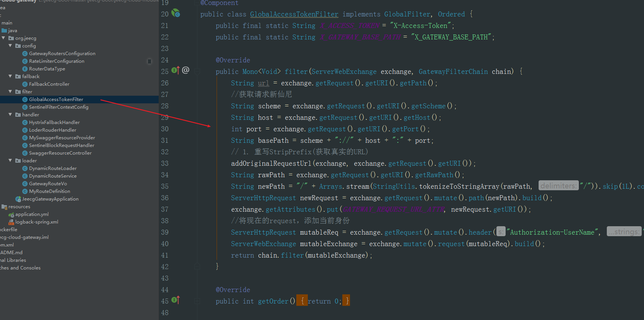
Task: Click the Spring bean gutter icon on line 20
Action: point(176,13)
